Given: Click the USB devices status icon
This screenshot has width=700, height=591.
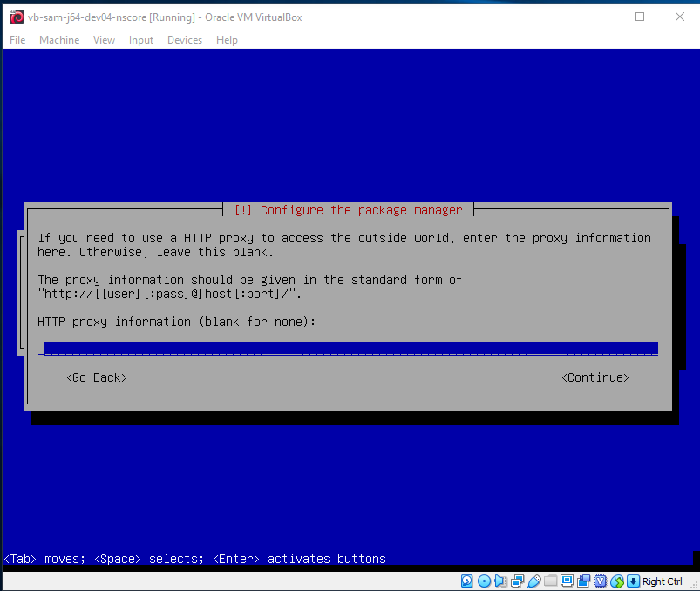Looking at the screenshot, I should 533,581.
